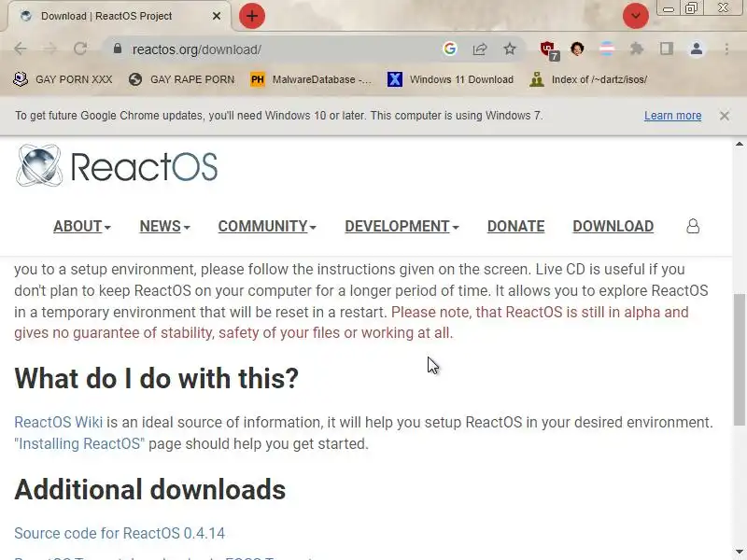Click the user account icon in navigation

(693, 226)
